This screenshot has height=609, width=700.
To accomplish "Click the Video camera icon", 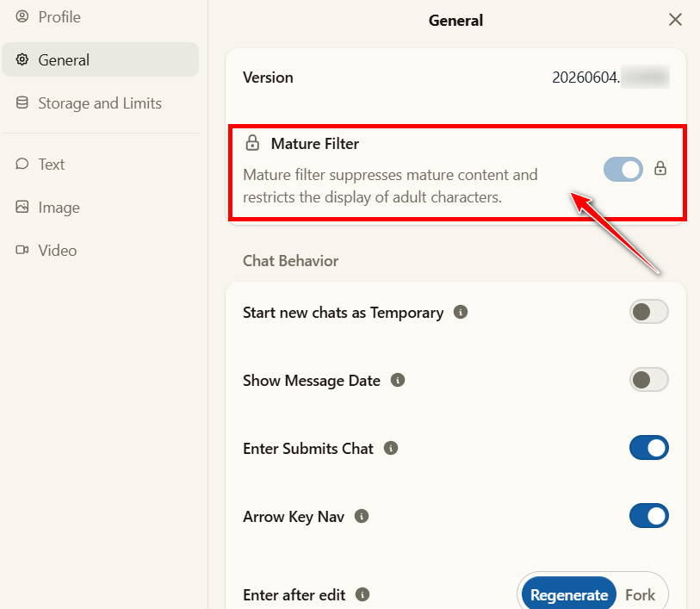I will tap(22, 250).
